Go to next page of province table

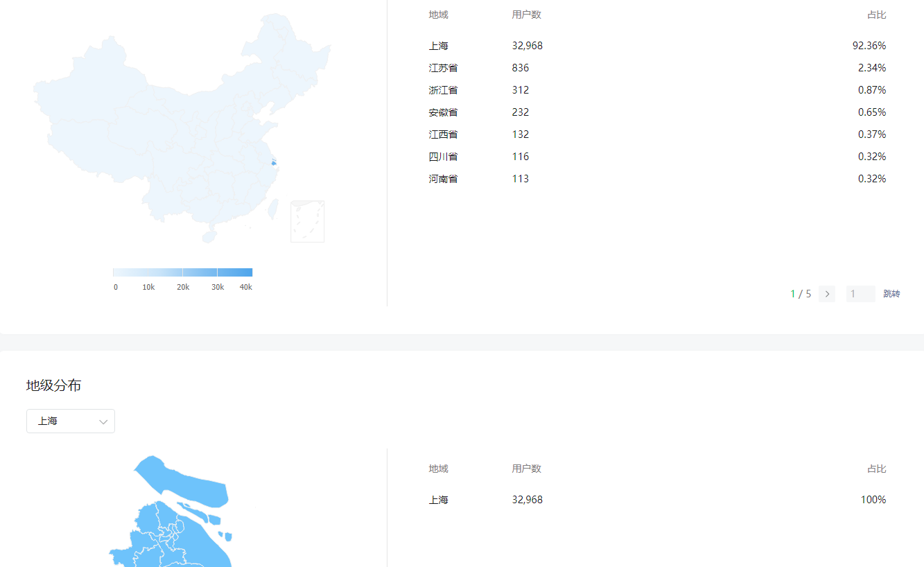coord(826,294)
